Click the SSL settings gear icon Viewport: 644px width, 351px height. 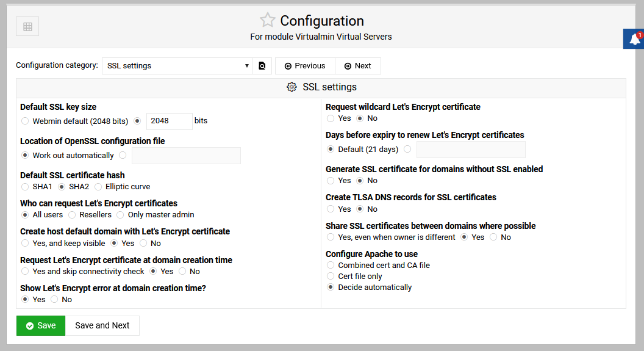coord(292,87)
